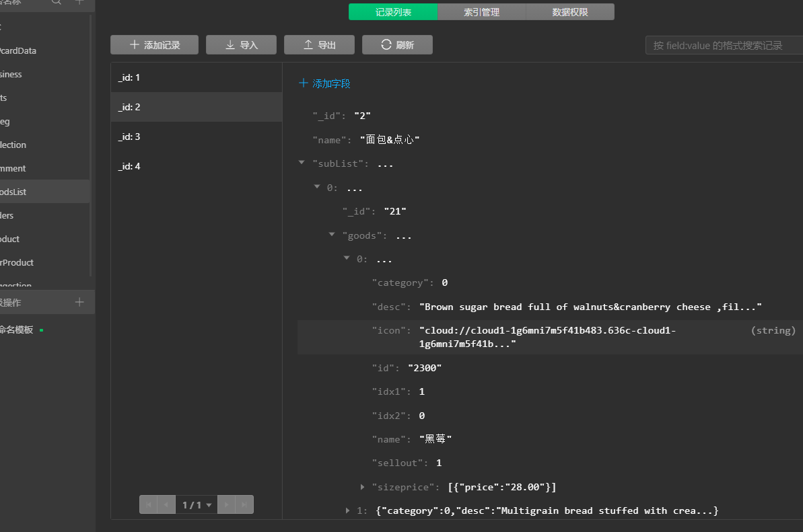Viewport: 803px width, 532px height.
Task: Click the name value 黑莓
Action: (x=435, y=439)
